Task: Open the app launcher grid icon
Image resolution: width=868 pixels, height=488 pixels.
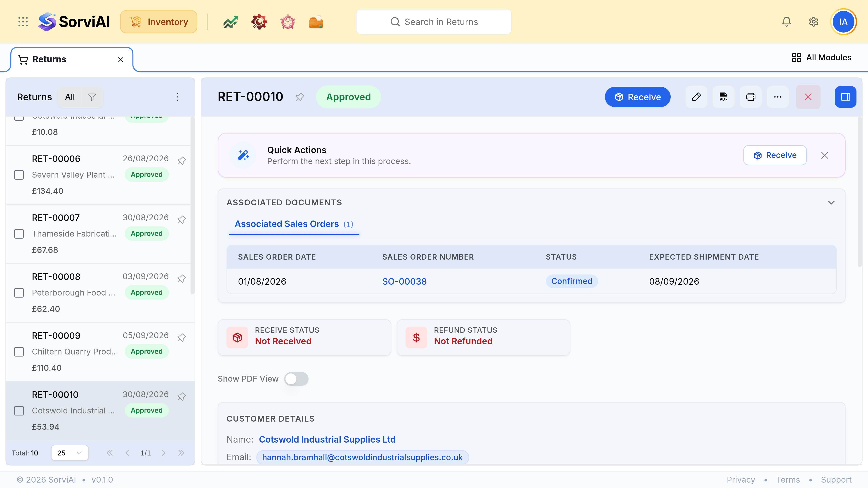Action: (x=23, y=22)
